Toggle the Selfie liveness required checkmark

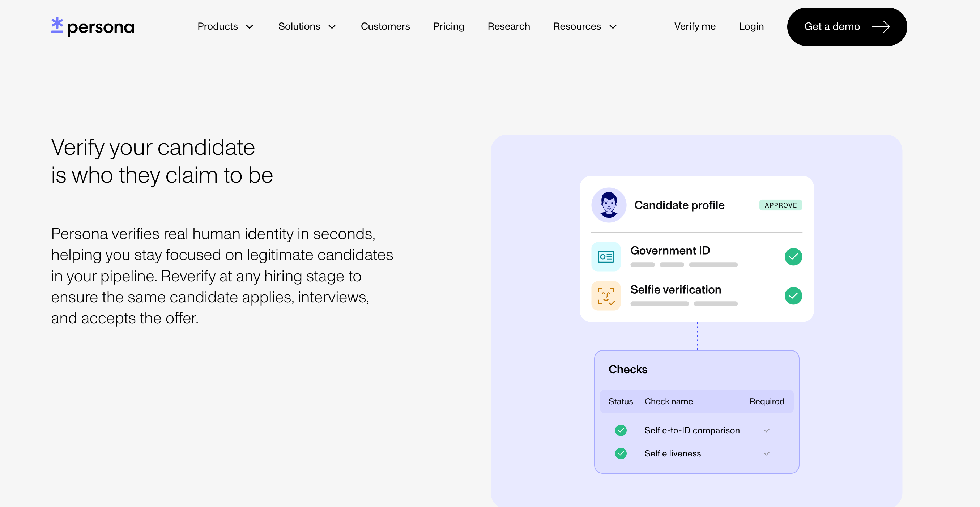coord(767,453)
